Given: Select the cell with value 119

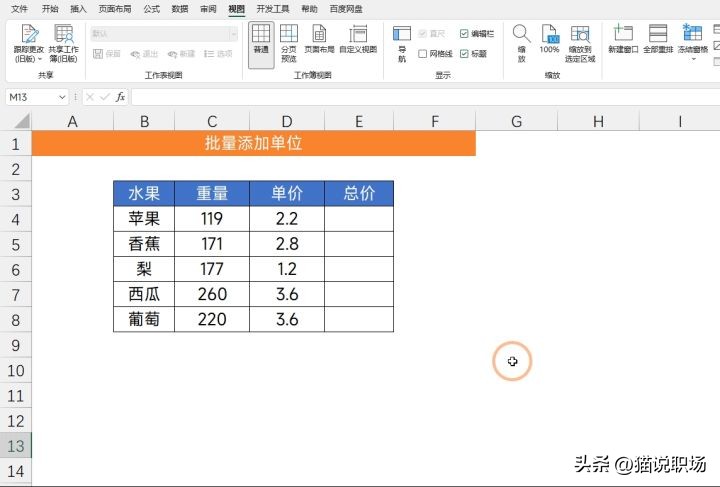Looking at the screenshot, I should point(212,218).
